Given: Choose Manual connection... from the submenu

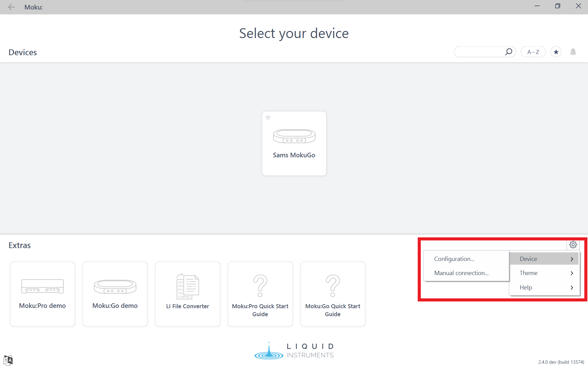Looking at the screenshot, I should (x=466, y=273).
